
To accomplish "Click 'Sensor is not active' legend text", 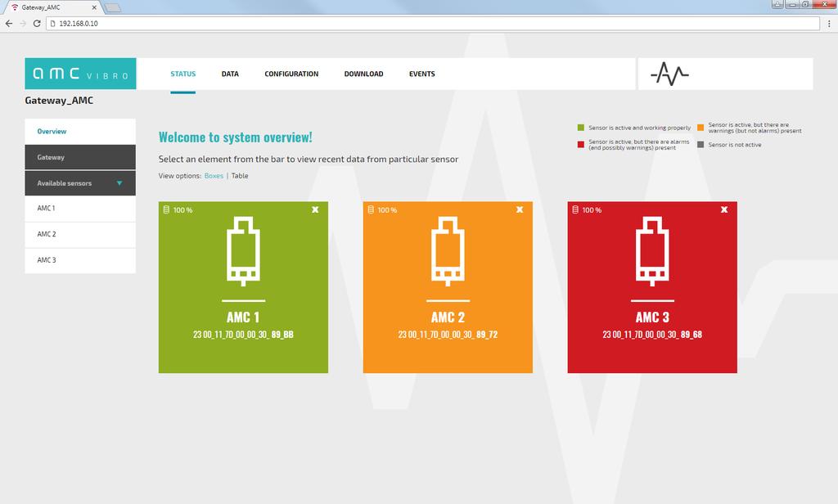I will coord(735,145).
